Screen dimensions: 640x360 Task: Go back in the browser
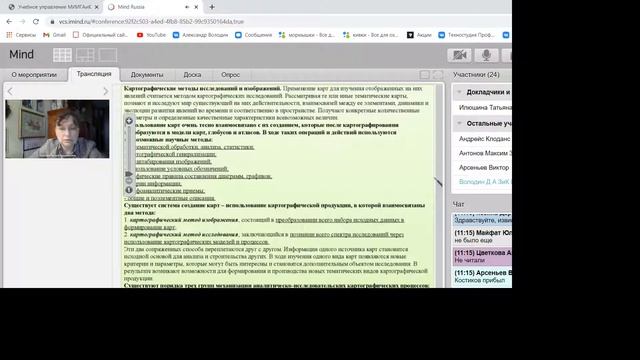coord(9,22)
